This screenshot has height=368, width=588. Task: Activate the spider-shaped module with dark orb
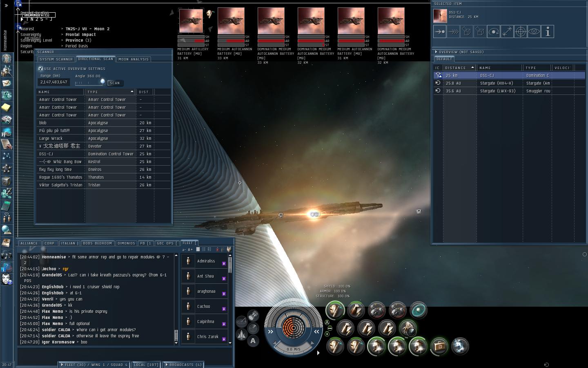click(408, 328)
